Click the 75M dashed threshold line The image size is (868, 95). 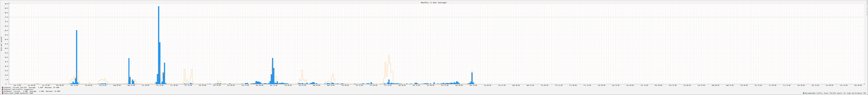(438, 17)
